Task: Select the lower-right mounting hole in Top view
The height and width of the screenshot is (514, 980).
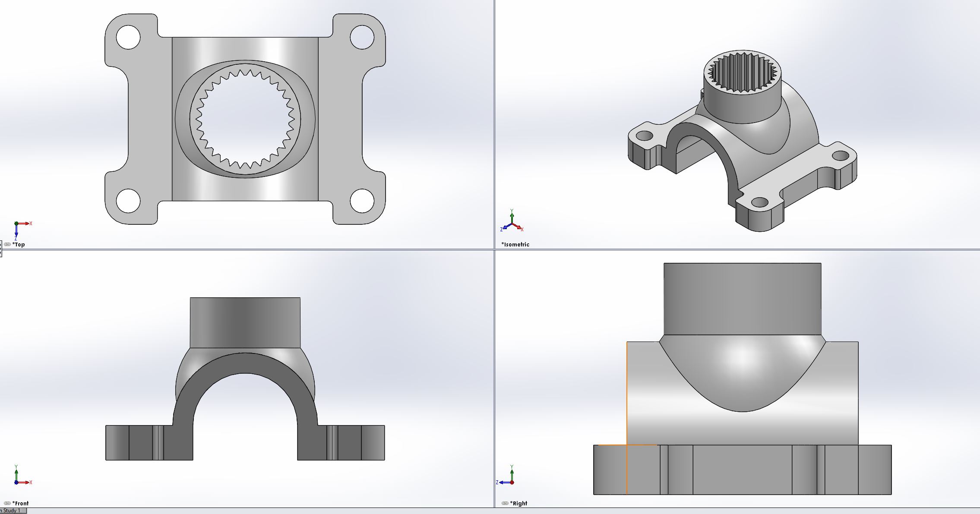Action: point(362,201)
